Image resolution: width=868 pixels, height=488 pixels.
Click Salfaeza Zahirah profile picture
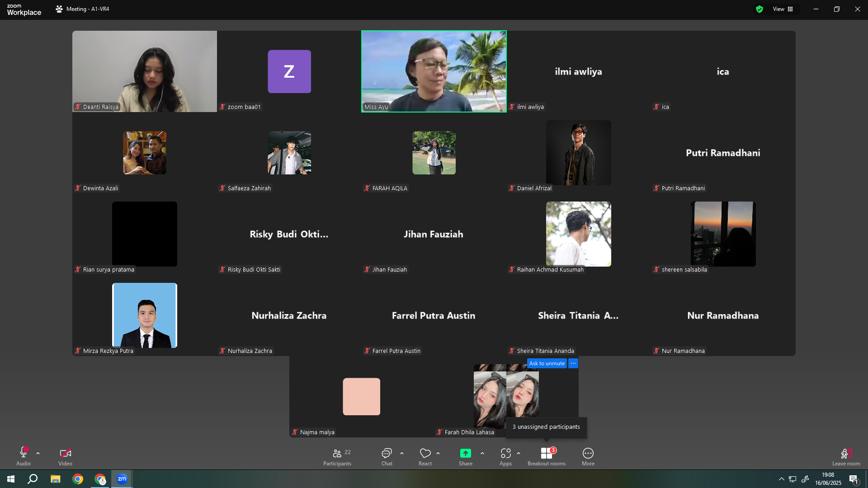tap(289, 153)
